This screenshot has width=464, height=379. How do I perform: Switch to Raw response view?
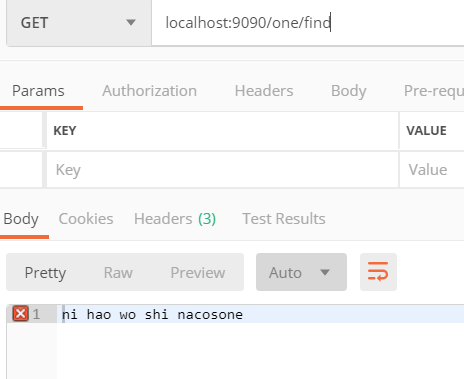coord(118,273)
